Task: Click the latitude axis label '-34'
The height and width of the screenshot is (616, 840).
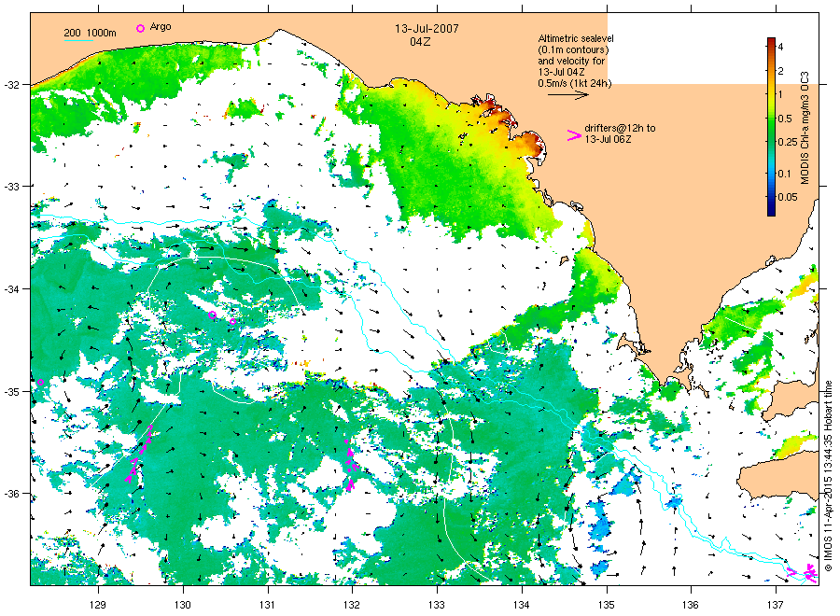Action: (x=11, y=289)
